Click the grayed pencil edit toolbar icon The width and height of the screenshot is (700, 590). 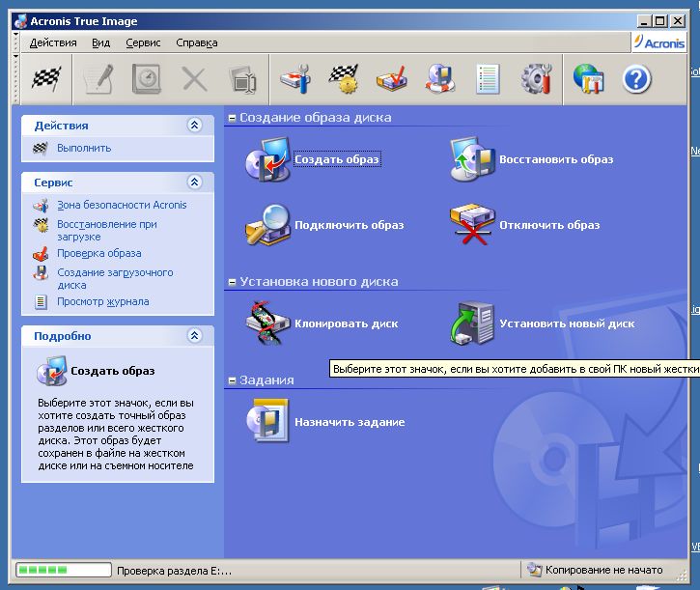click(x=99, y=79)
